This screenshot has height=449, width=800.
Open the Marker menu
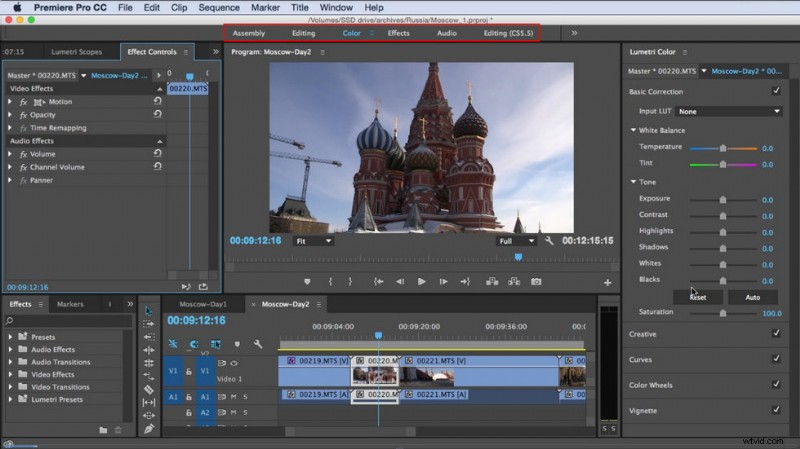(x=265, y=8)
